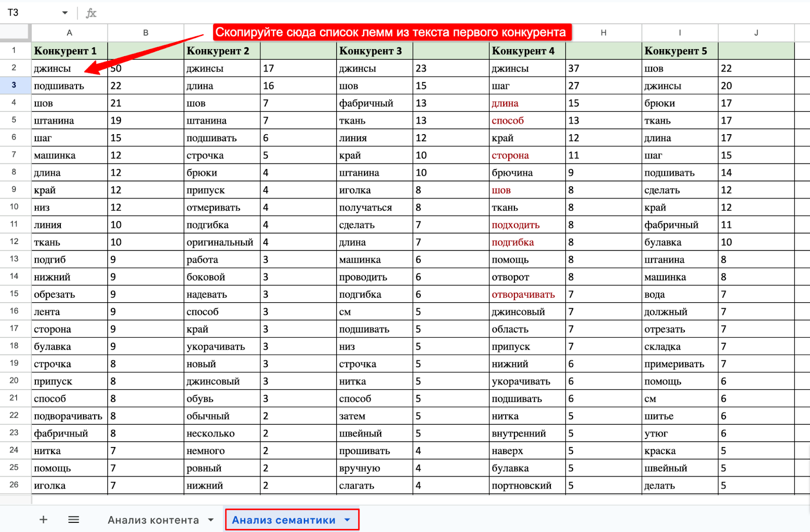Select column I header
The width and height of the screenshot is (810, 532).
coord(680,32)
